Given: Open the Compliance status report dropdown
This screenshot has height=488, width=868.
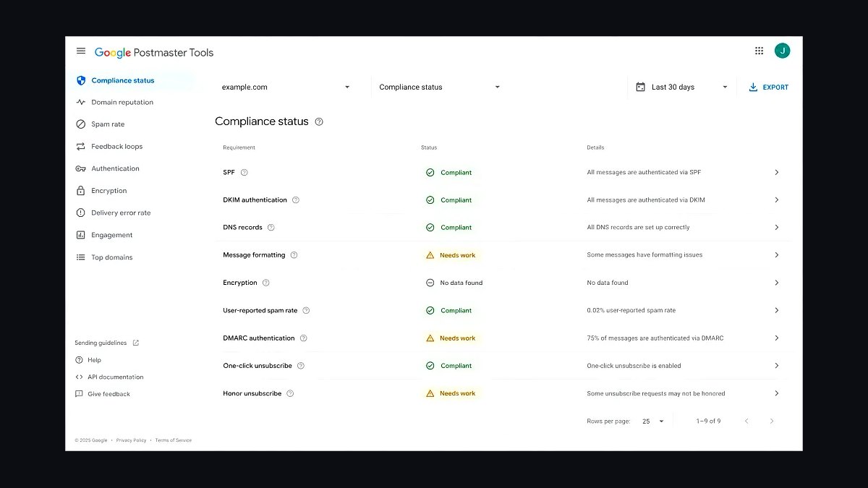Looking at the screenshot, I should point(440,87).
